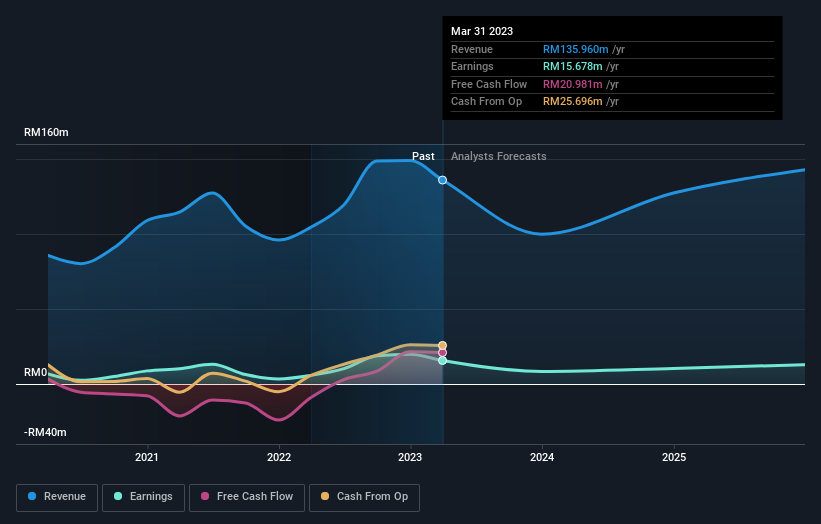Click the Cash From Op label in tooltip
The image size is (821, 524).
pos(486,102)
